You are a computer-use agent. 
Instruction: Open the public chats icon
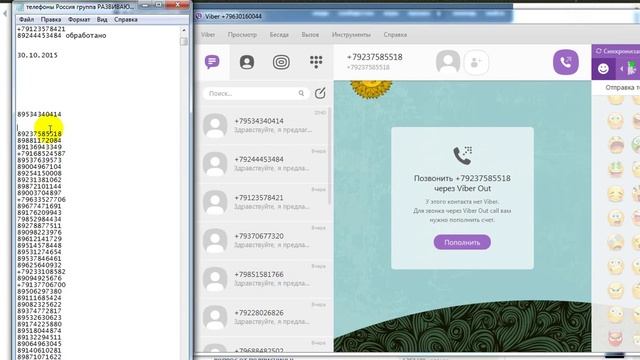[281, 62]
